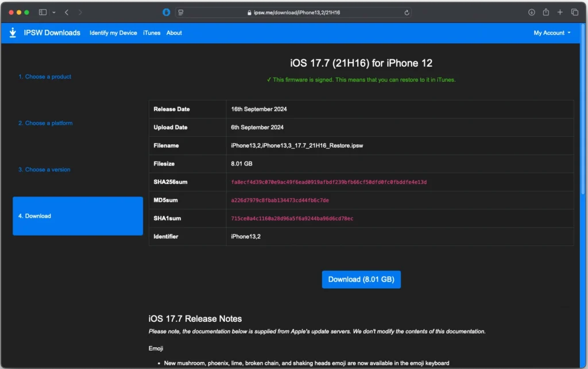Select the iTunes menu item
The image size is (588, 369).
click(x=151, y=33)
